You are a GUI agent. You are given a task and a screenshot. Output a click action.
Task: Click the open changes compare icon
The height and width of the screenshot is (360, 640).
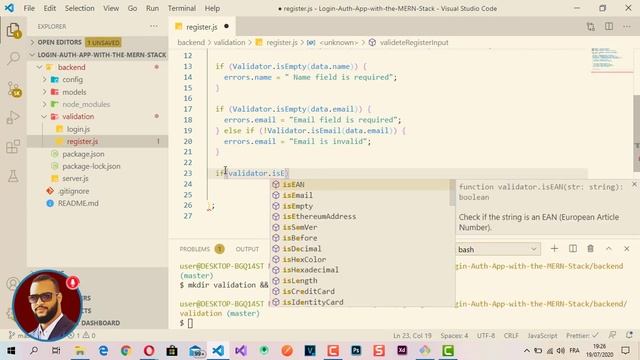tap(590, 27)
